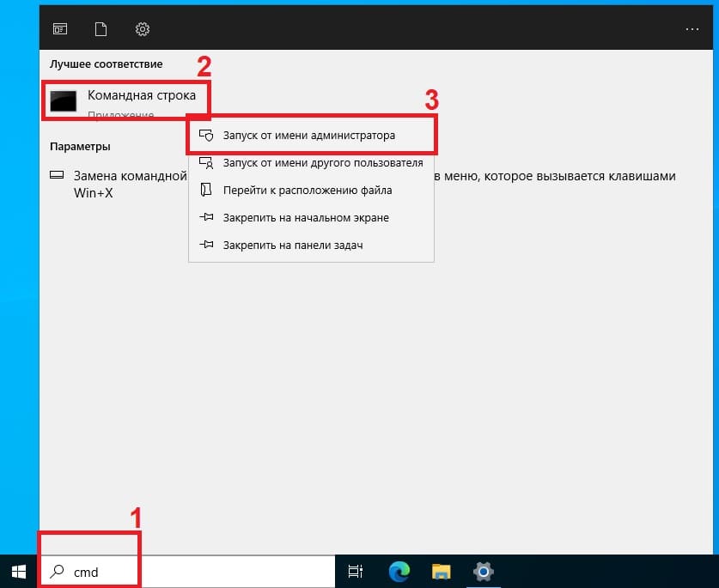Select the Documents search filter icon

click(x=101, y=28)
